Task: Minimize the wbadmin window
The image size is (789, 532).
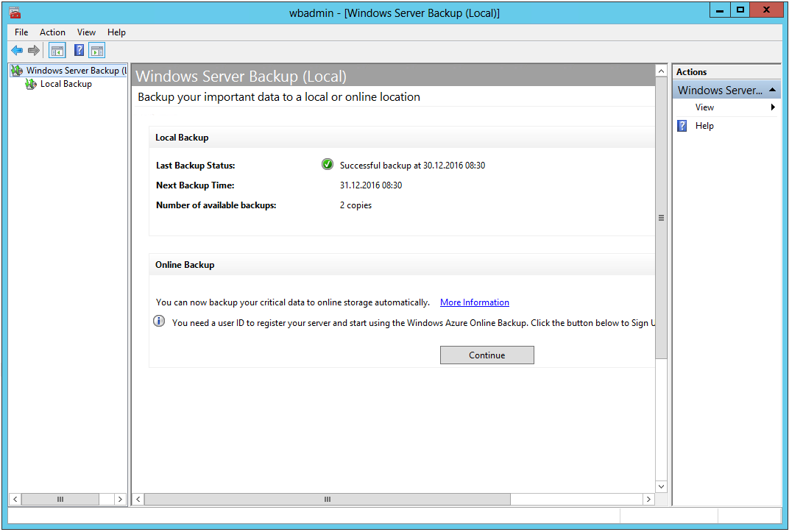Action: (720, 10)
